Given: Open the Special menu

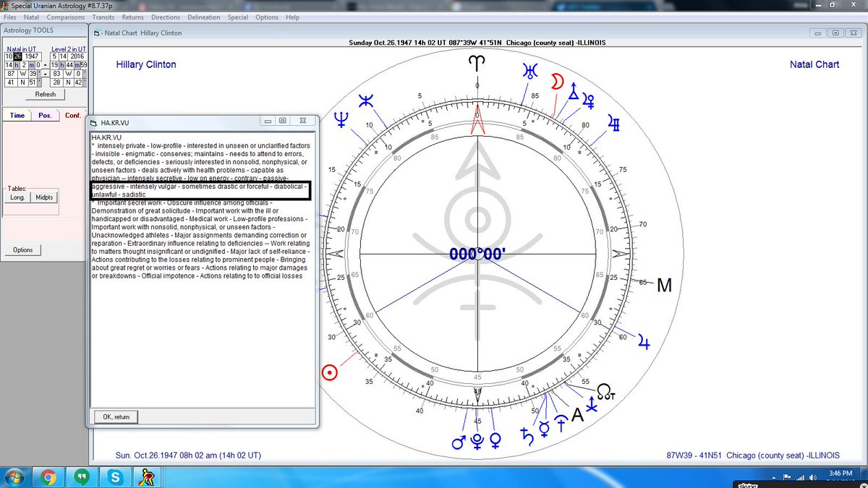Looking at the screenshot, I should coord(237,17).
